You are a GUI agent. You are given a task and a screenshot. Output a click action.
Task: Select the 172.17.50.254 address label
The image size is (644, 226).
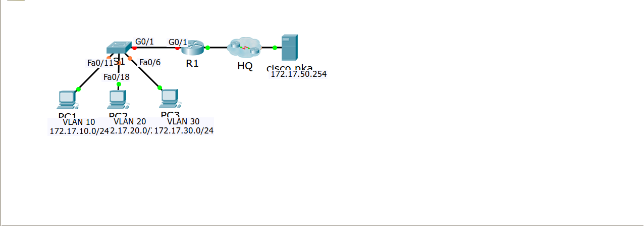click(x=299, y=74)
